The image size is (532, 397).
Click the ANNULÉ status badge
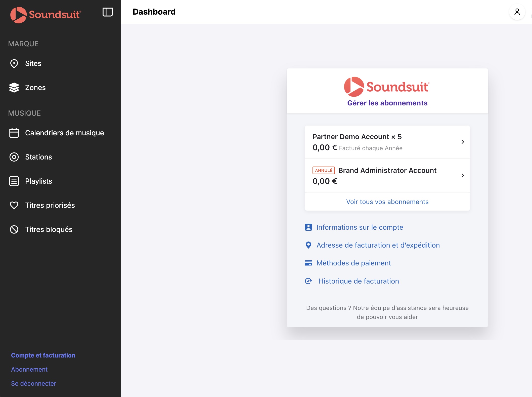point(324,170)
